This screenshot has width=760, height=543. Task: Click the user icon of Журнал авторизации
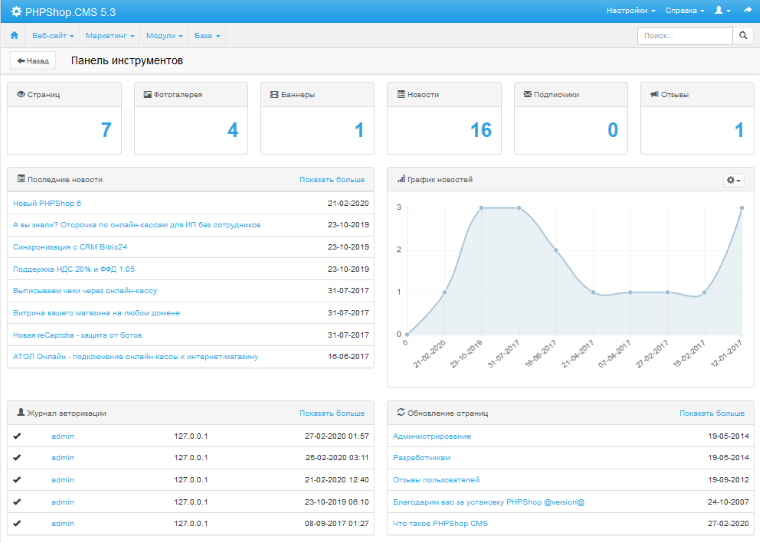tap(21, 412)
